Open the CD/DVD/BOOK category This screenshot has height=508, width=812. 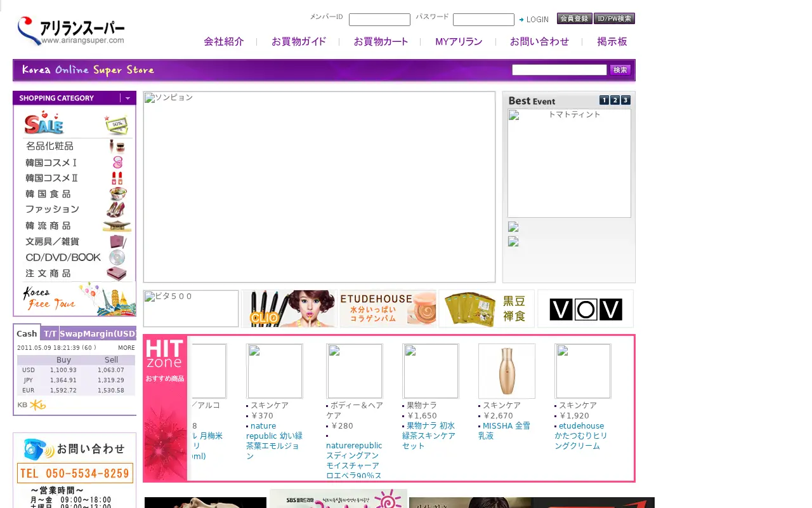coord(75,257)
